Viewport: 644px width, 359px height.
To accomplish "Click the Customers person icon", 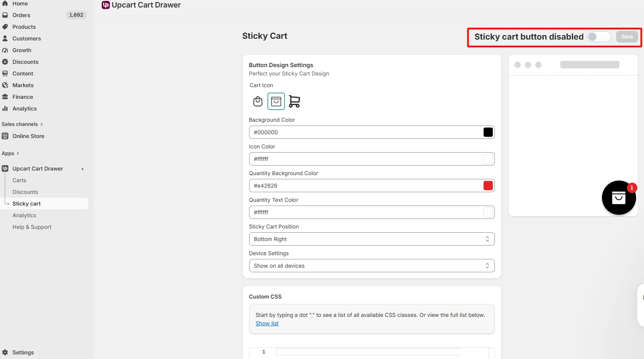I will point(5,38).
